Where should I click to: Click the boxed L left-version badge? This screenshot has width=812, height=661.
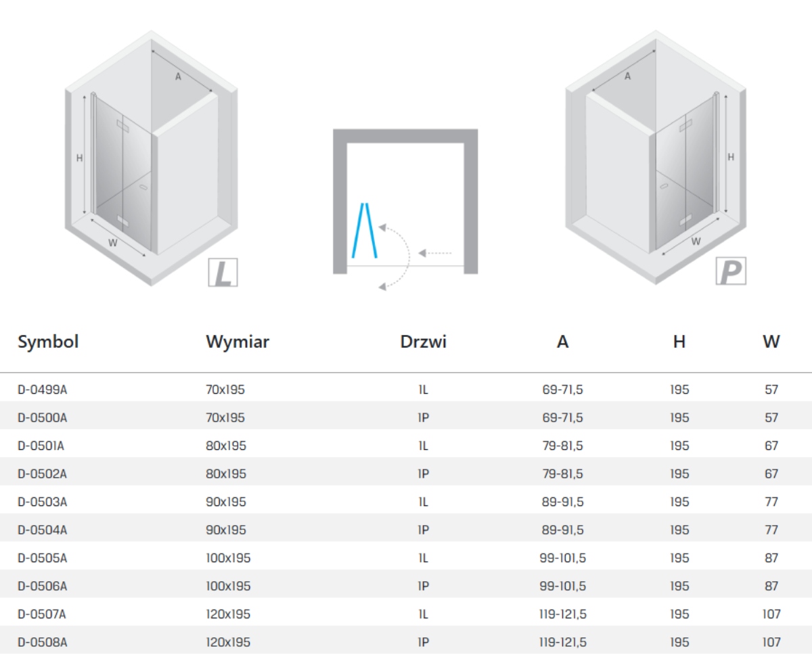[x=222, y=272]
